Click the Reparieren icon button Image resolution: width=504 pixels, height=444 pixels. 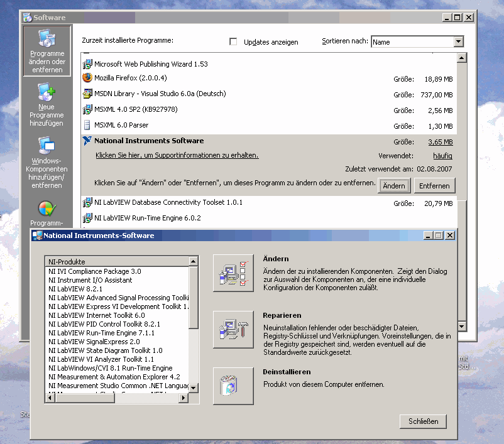click(x=233, y=330)
